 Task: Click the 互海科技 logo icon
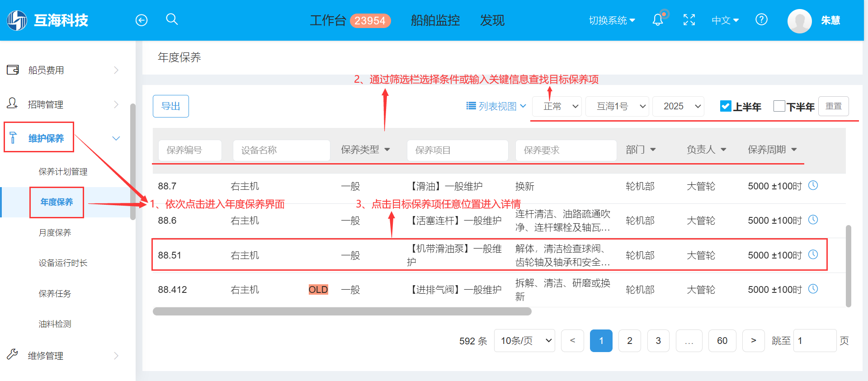[x=17, y=20]
